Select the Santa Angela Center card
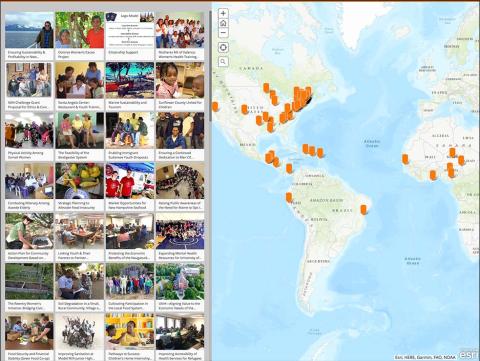Screen dimensions: 480x361 click(x=80, y=86)
